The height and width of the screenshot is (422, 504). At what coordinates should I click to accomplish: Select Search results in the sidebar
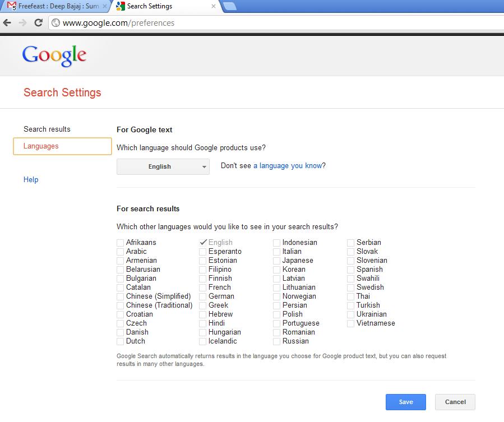pyautogui.click(x=47, y=129)
